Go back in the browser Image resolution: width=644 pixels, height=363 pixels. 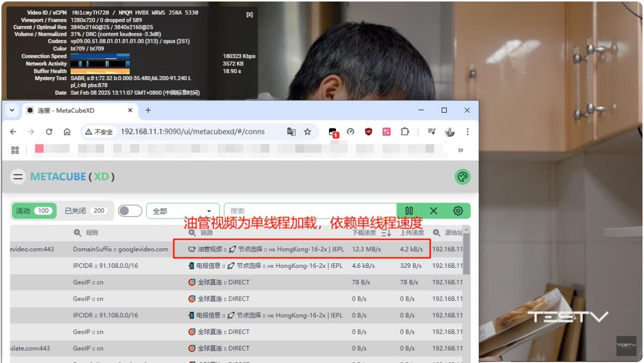(x=13, y=131)
